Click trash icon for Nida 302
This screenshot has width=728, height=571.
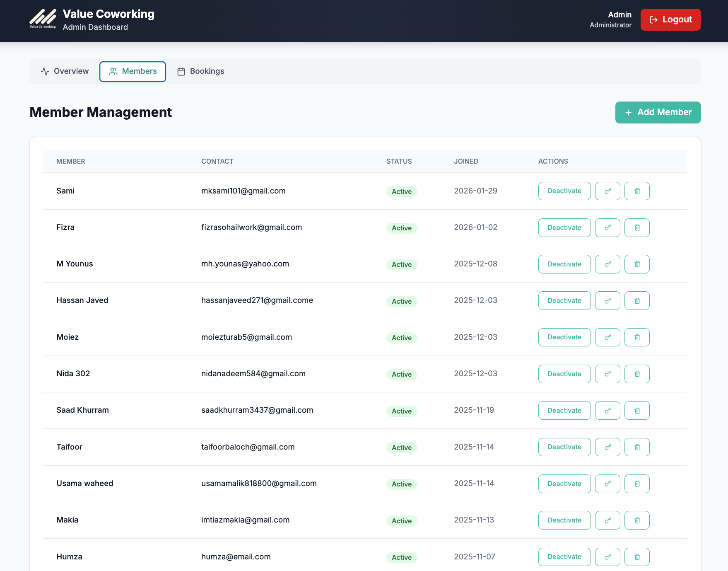pyautogui.click(x=636, y=374)
